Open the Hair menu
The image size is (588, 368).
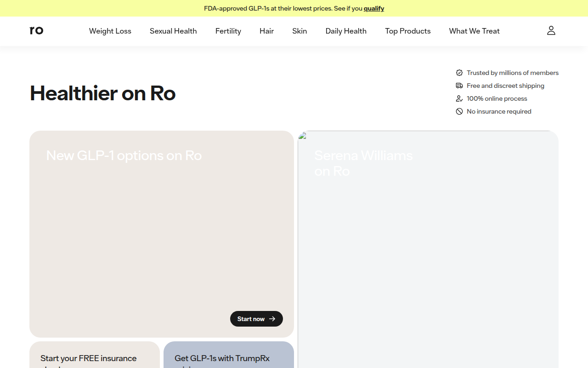coord(266,31)
